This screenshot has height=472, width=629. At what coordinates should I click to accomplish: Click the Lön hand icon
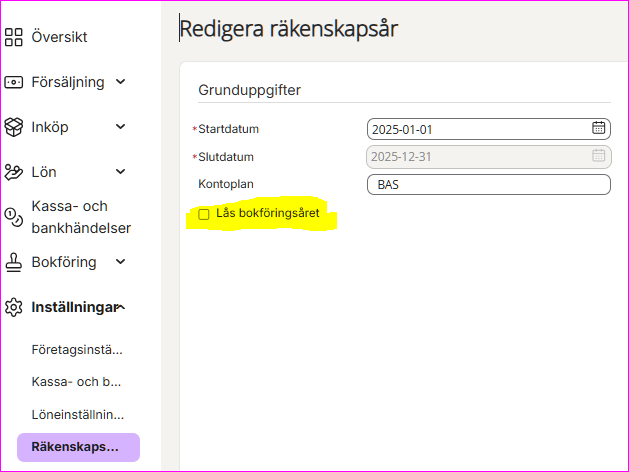[13, 172]
